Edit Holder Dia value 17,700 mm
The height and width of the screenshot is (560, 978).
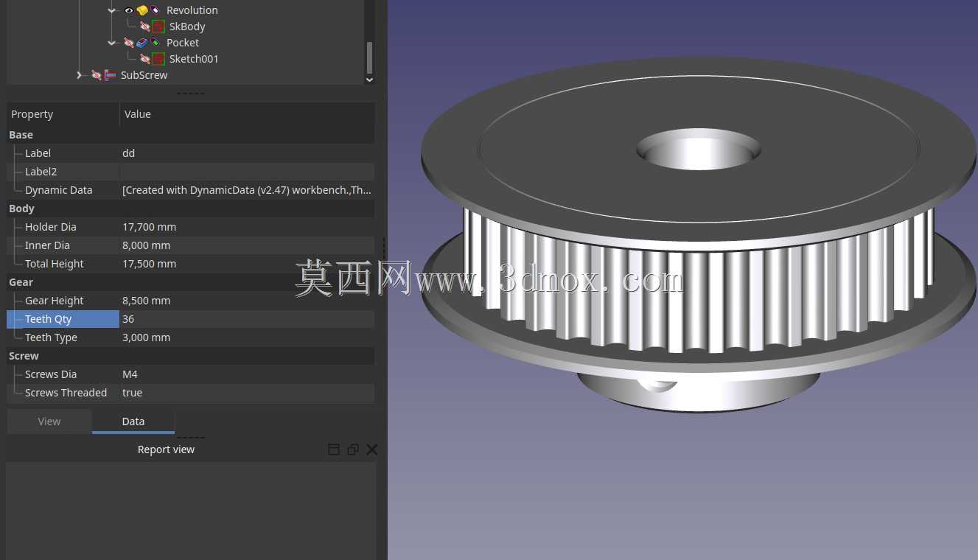pyautogui.click(x=247, y=227)
